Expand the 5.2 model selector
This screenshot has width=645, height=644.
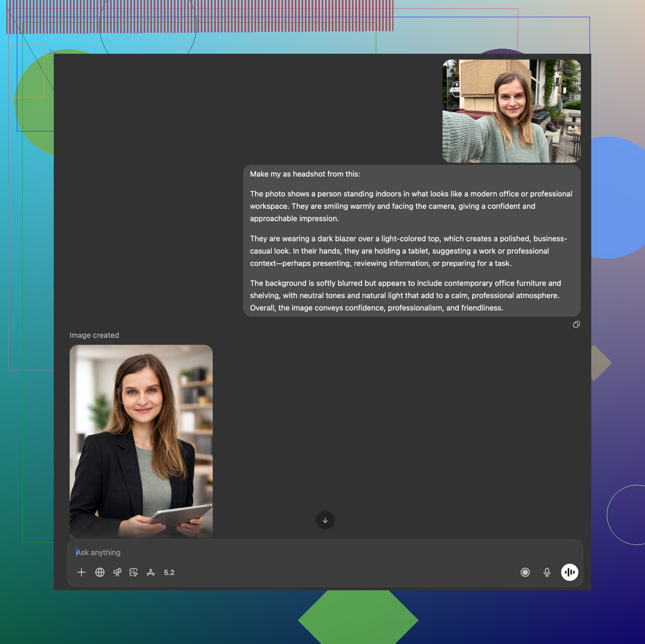click(x=169, y=572)
